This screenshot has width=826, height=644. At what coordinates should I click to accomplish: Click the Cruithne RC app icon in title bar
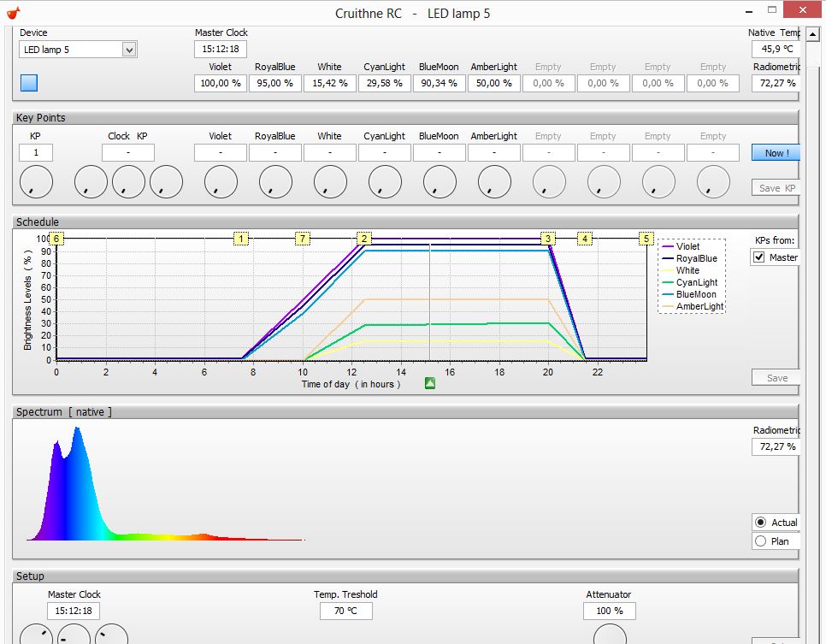pyautogui.click(x=15, y=13)
